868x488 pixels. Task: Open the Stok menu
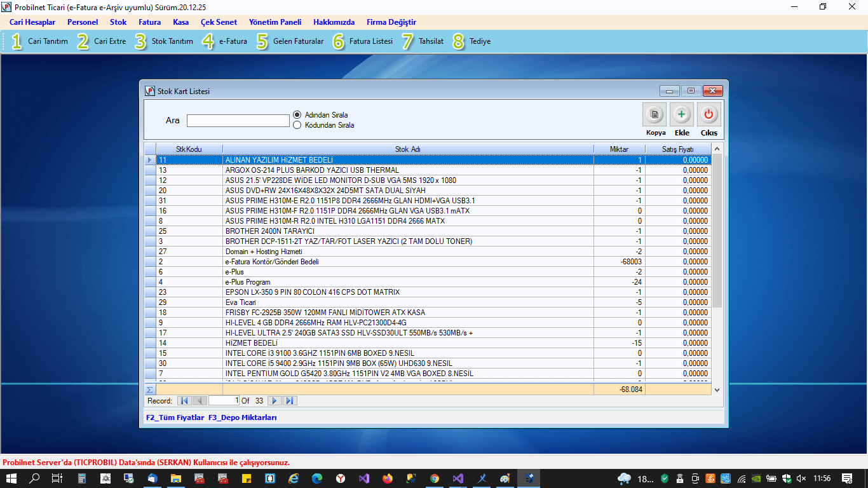(x=118, y=22)
